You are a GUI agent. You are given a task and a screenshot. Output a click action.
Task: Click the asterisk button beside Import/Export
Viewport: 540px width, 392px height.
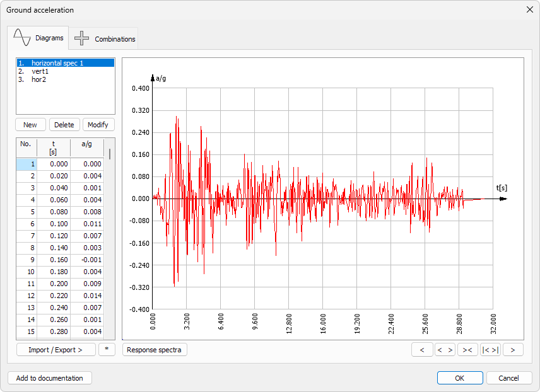(107, 349)
